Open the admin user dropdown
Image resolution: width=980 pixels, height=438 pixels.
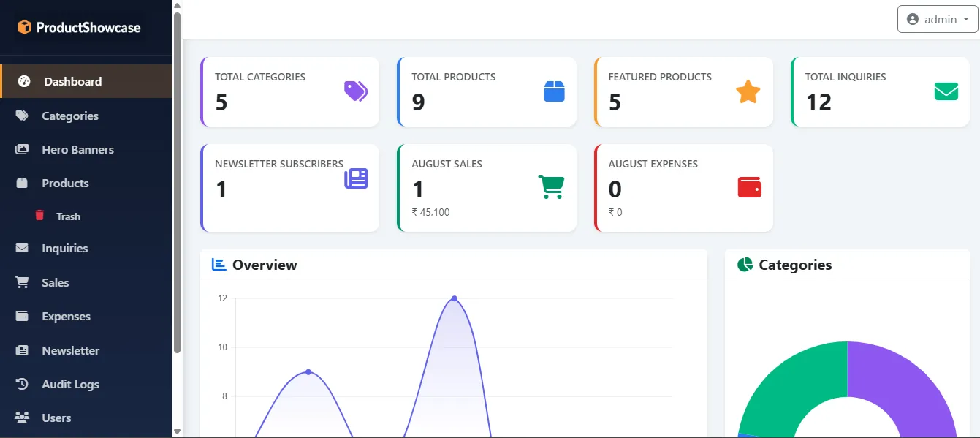(938, 20)
